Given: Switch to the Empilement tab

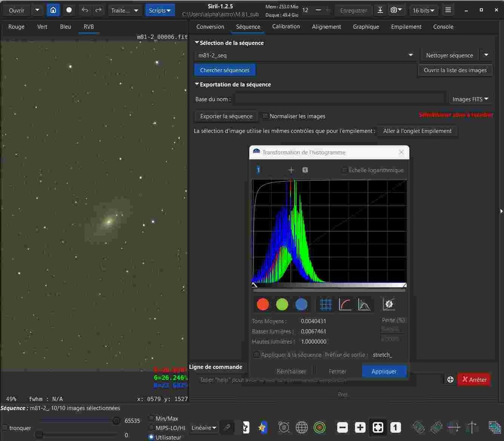Looking at the screenshot, I should (x=406, y=26).
